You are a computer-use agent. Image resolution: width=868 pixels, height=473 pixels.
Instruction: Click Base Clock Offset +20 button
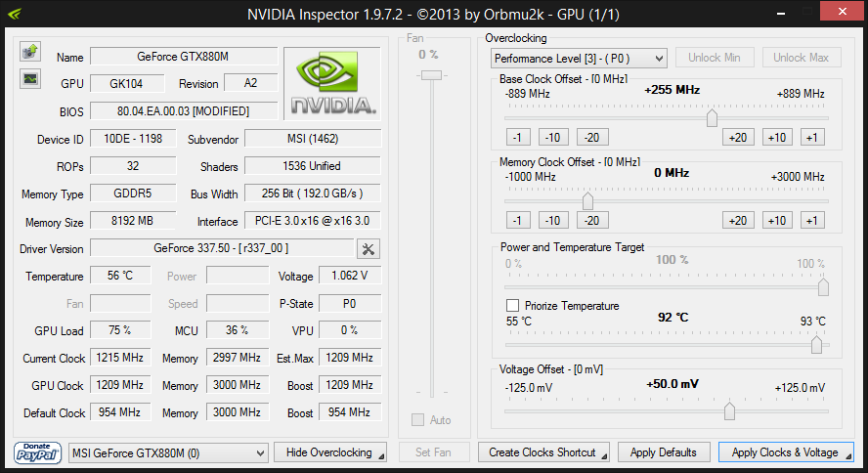(738, 137)
